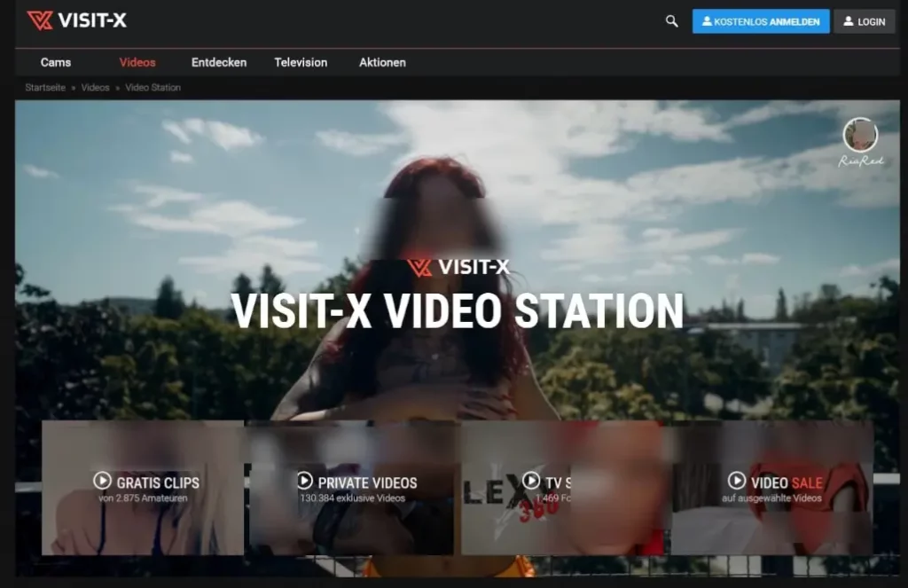
Task: Open the Cams section
Action: pyautogui.click(x=56, y=62)
